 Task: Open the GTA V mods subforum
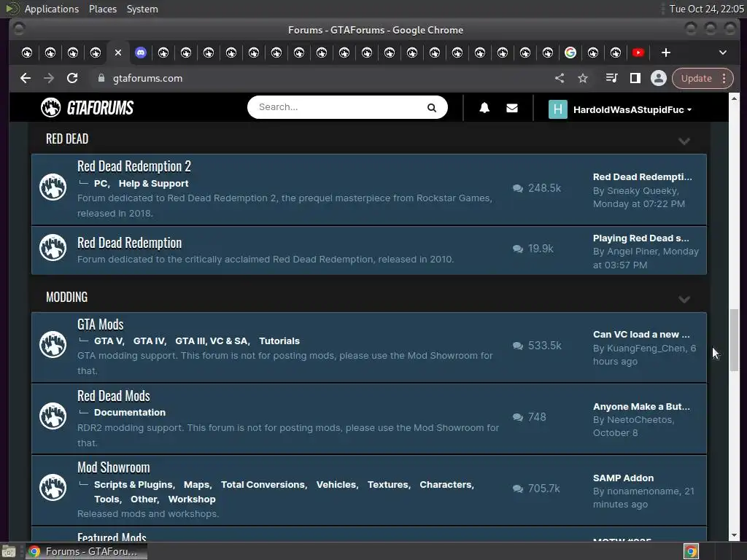pos(108,341)
